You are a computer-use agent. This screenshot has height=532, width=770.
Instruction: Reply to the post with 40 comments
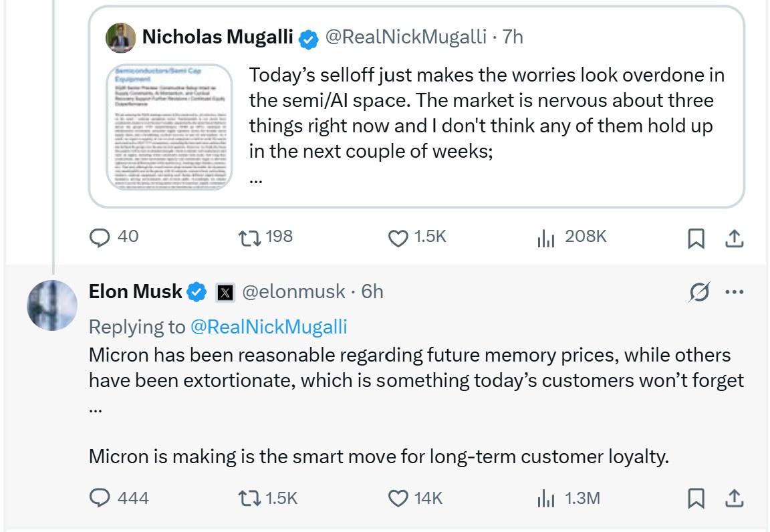pyautogui.click(x=100, y=237)
